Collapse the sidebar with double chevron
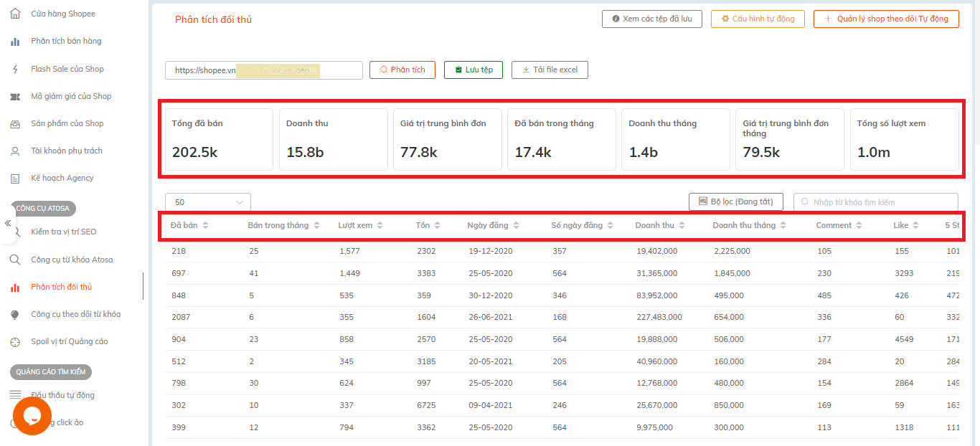 [8, 223]
